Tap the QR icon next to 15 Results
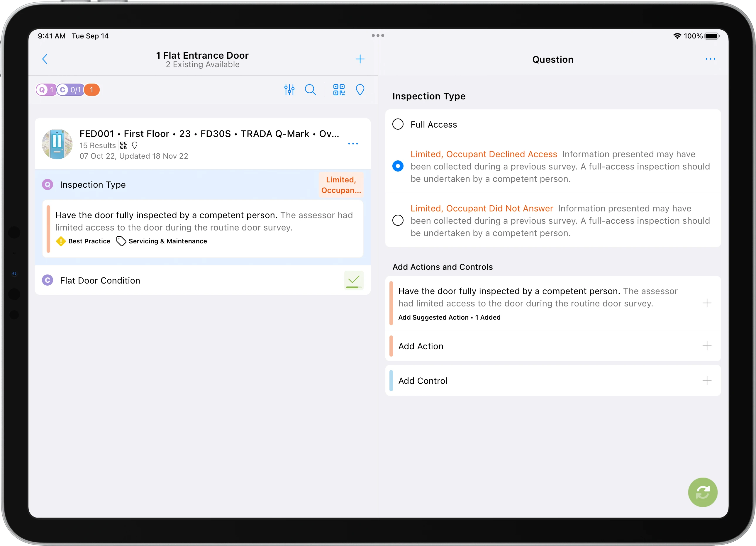 pyautogui.click(x=124, y=145)
